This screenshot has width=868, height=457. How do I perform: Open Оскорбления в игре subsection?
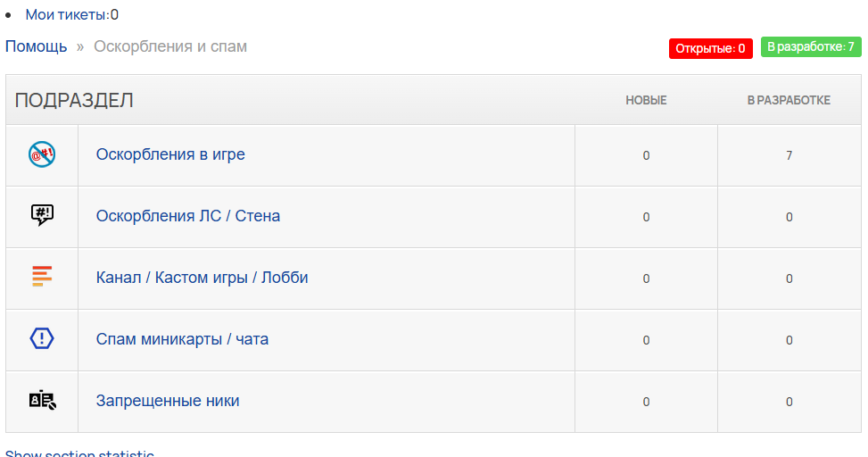click(x=170, y=154)
